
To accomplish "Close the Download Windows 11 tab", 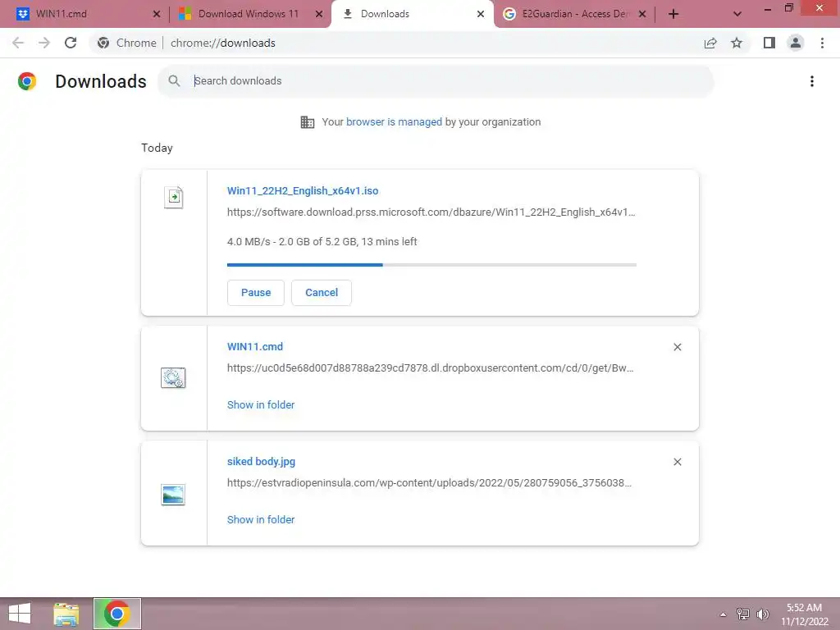I will point(319,14).
